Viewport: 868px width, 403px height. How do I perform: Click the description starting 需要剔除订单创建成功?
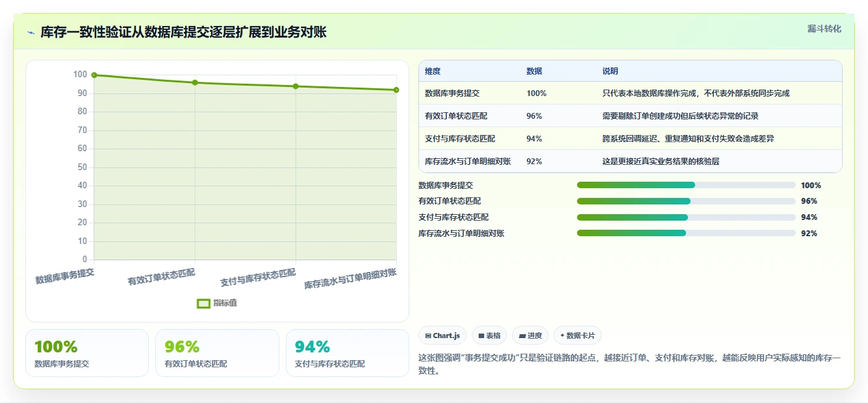(x=680, y=116)
